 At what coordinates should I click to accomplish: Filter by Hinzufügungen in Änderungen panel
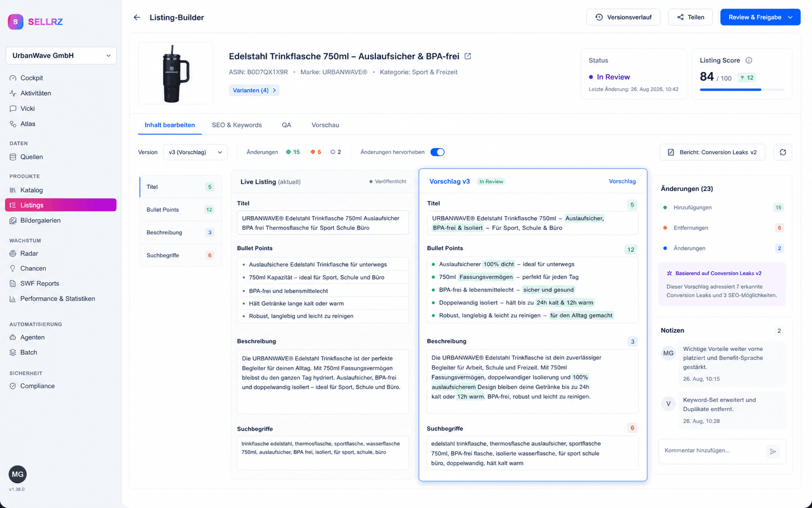click(723, 207)
